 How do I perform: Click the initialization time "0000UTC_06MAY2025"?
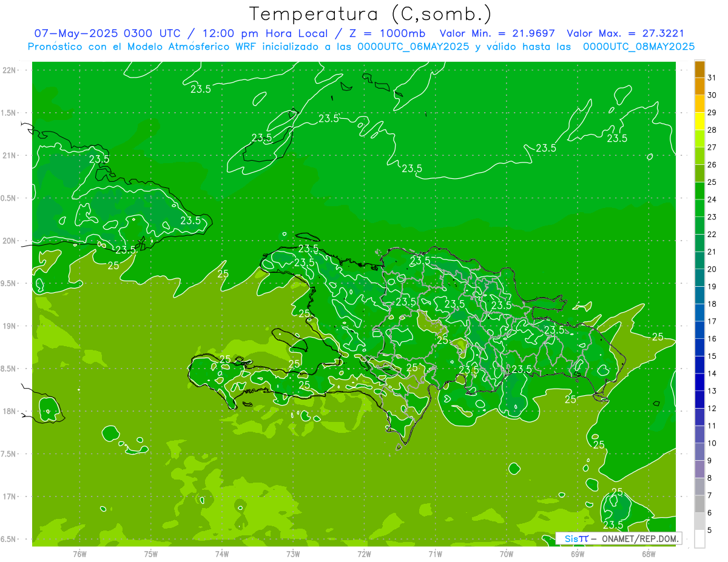pos(413,47)
